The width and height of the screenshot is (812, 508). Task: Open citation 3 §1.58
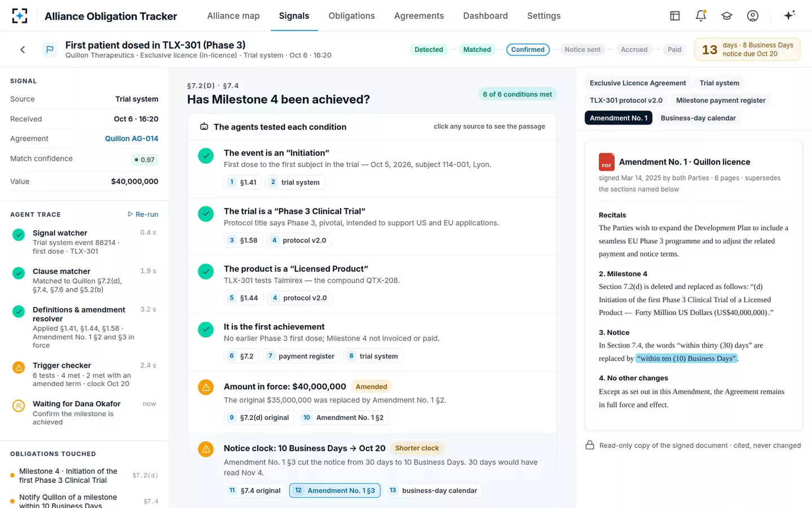pyautogui.click(x=243, y=240)
